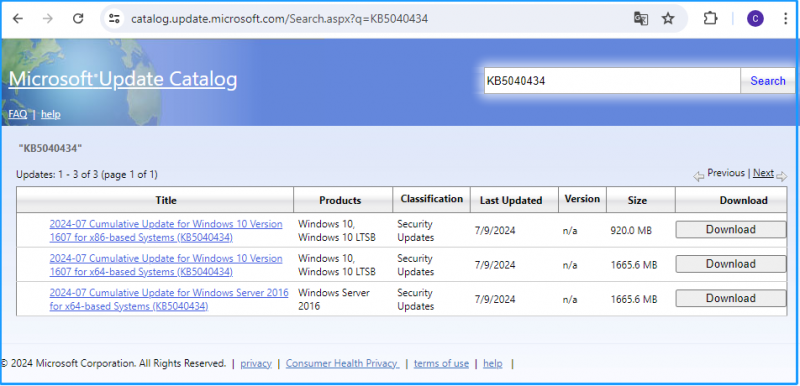Click the browser back arrow
Viewport: 800px width, 386px height.
click(x=18, y=19)
